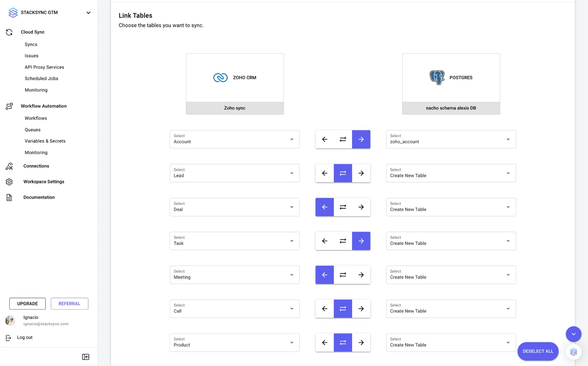This screenshot has height=366, width=588.
Task: Navigate to Scheduled Jobs
Action: pyautogui.click(x=42, y=79)
